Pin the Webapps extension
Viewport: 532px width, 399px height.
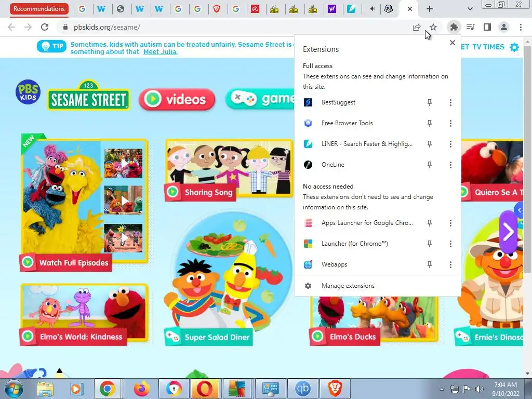(430, 264)
